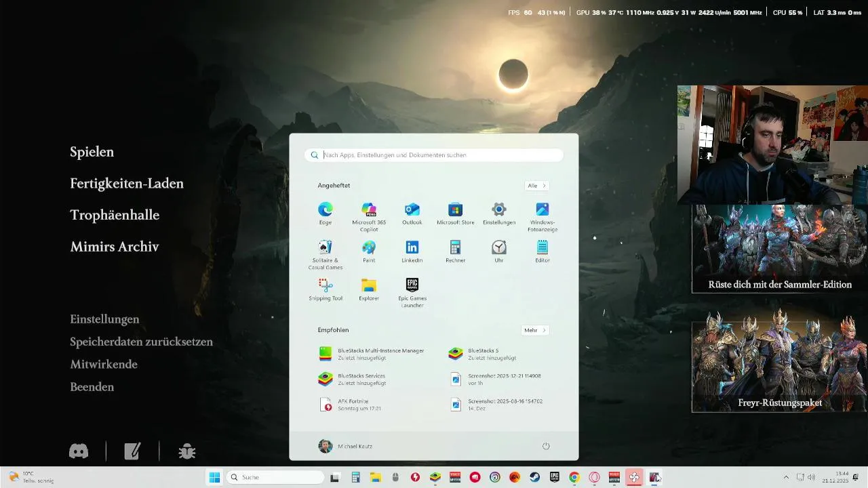Click the Start menu search field
Viewport: 868px width, 488px height.
pos(434,155)
